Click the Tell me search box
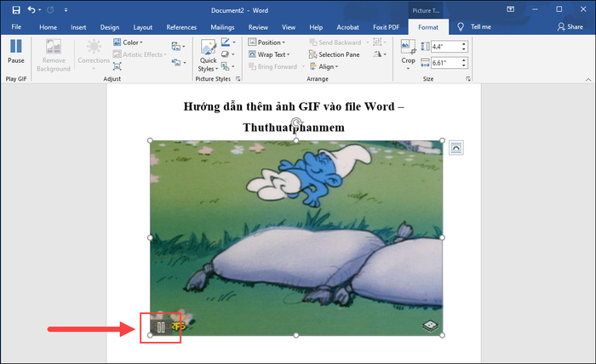 click(474, 27)
